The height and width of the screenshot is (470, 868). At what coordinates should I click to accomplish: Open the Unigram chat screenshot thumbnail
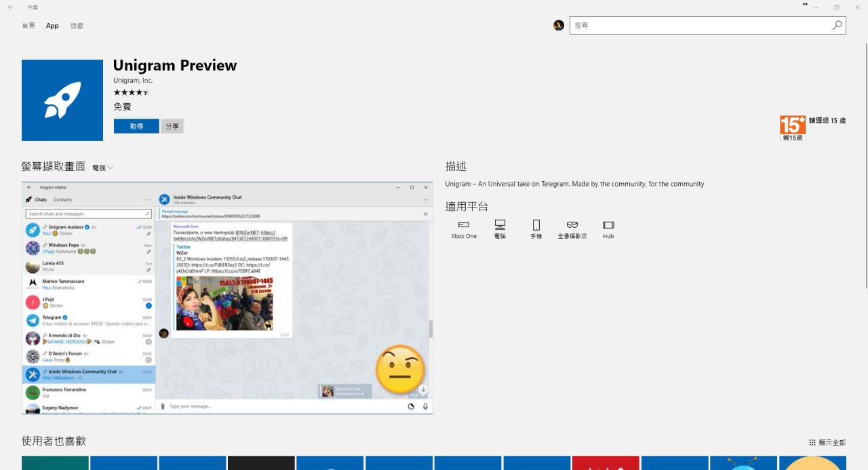[x=227, y=298]
